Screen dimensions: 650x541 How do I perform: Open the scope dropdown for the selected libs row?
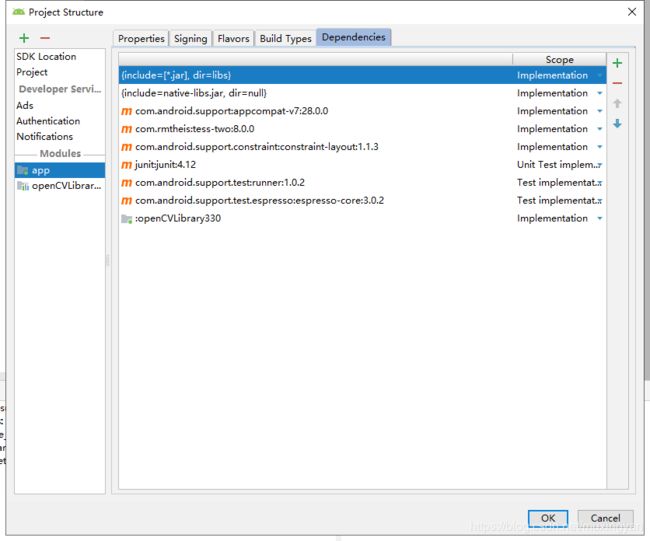[x=599, y=75]
